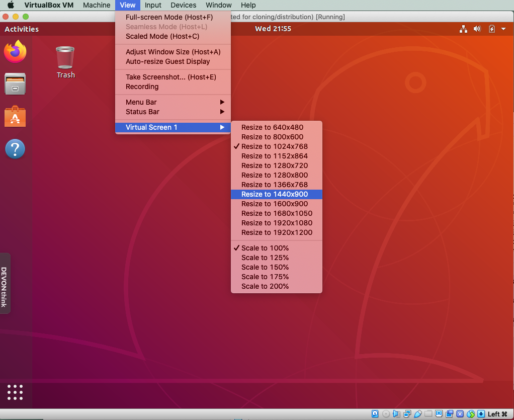Screen dimensions: 514x420
Task: Open the Ubuntu system menu arrow
Action: coord(503,29)
